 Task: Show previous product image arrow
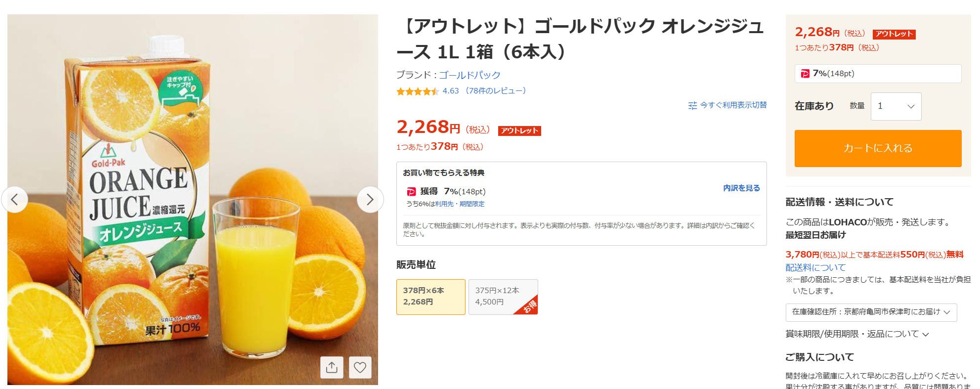click(14, 200)
